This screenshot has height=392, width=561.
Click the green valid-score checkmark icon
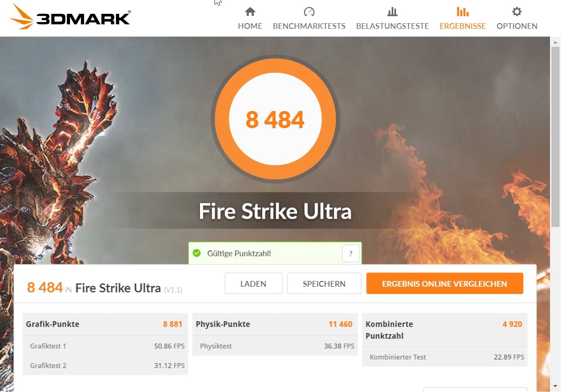point(197,253)
